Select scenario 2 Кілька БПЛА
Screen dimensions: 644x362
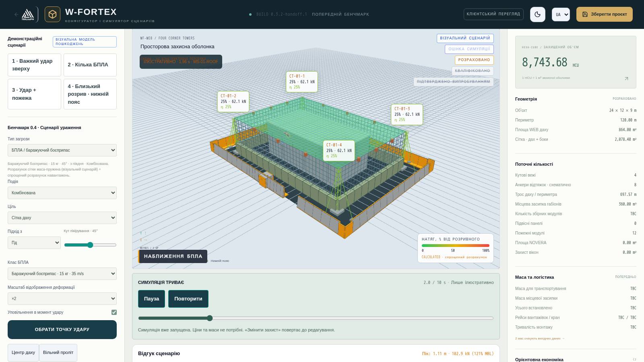click(x=90, y=65)
